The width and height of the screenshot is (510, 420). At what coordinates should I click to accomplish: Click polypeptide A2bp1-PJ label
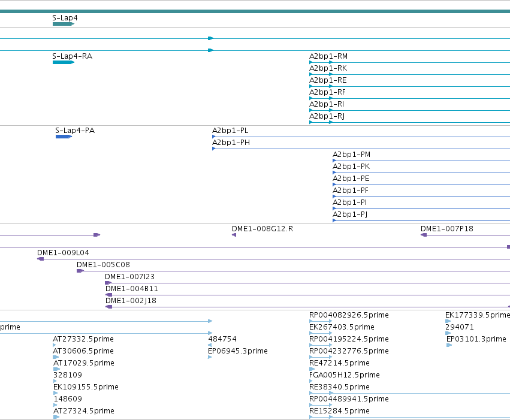click(x=350, y=215)
